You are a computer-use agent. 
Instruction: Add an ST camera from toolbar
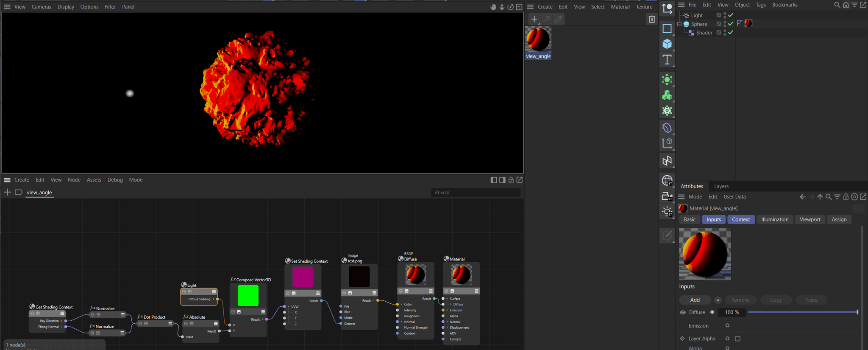(x=667, y=196)
